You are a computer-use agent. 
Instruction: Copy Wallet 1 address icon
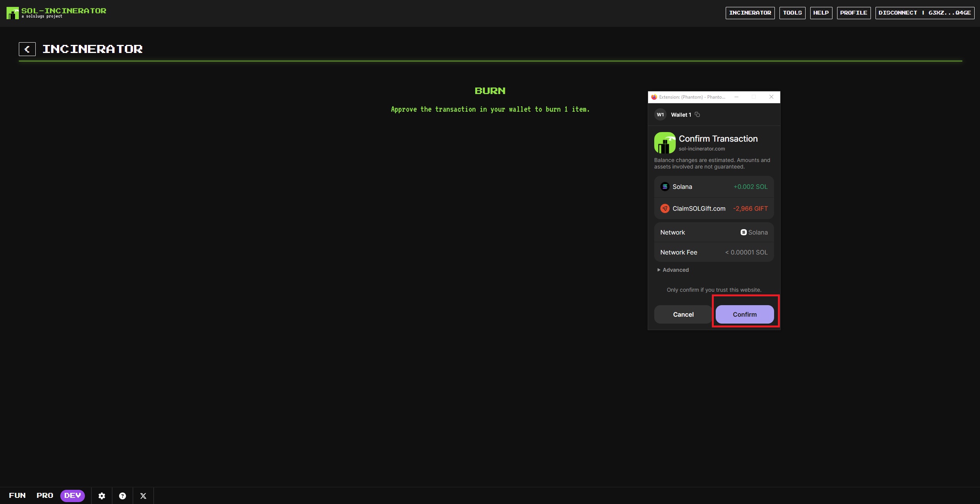pos(697,114)
